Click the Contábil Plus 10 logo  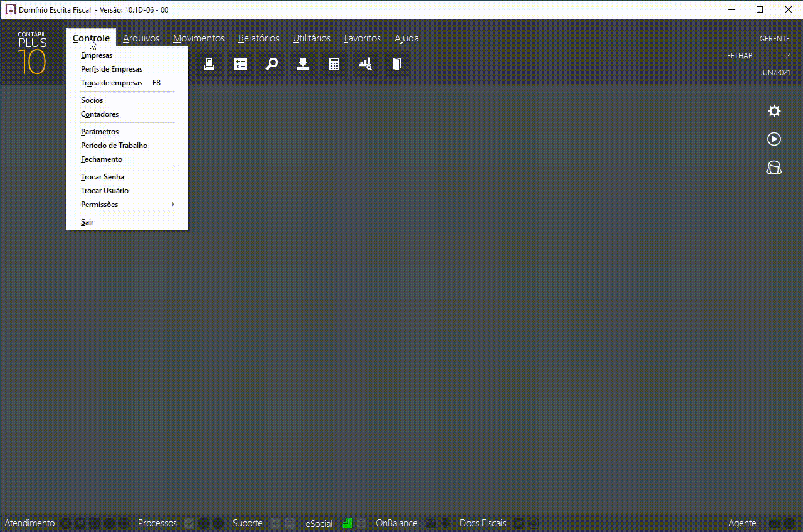(32, 53)
